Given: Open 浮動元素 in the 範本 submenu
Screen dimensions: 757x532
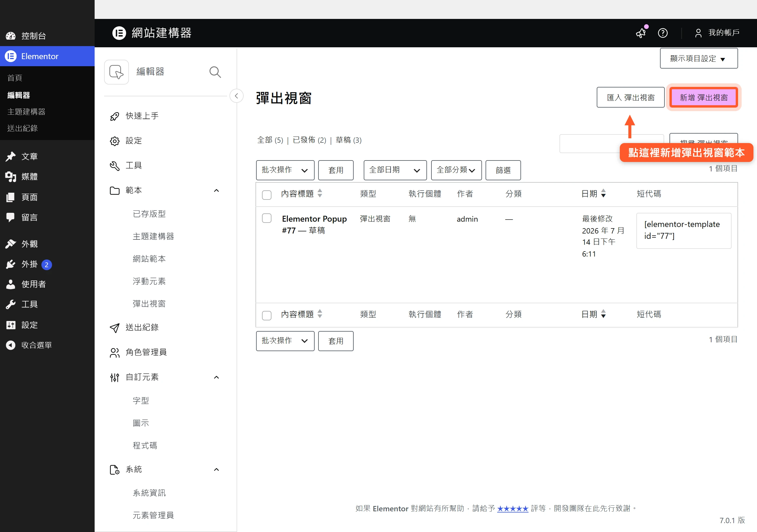Looking at the screenshot, I should pos(149,281).
